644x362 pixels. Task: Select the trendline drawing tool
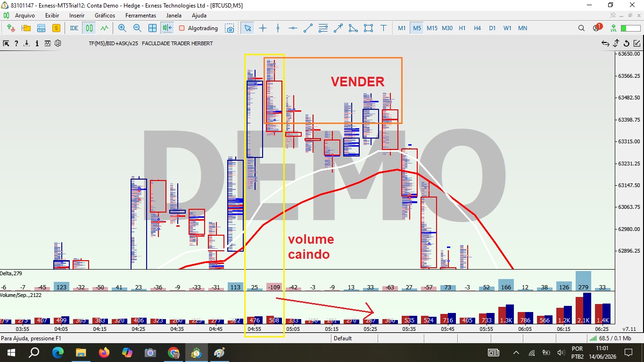point(308,28)
